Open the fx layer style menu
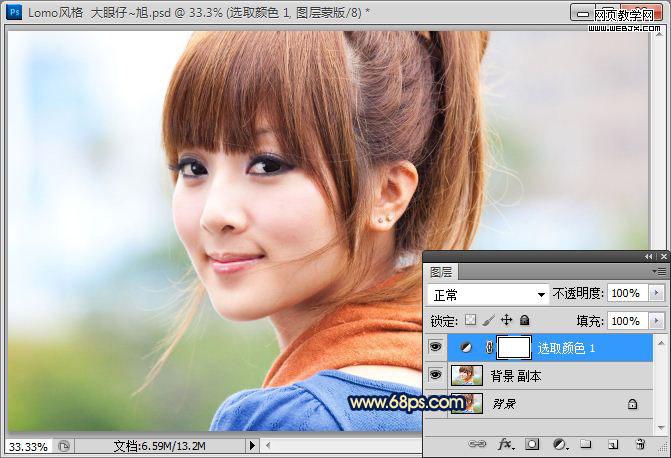 (x=506, y=444)
